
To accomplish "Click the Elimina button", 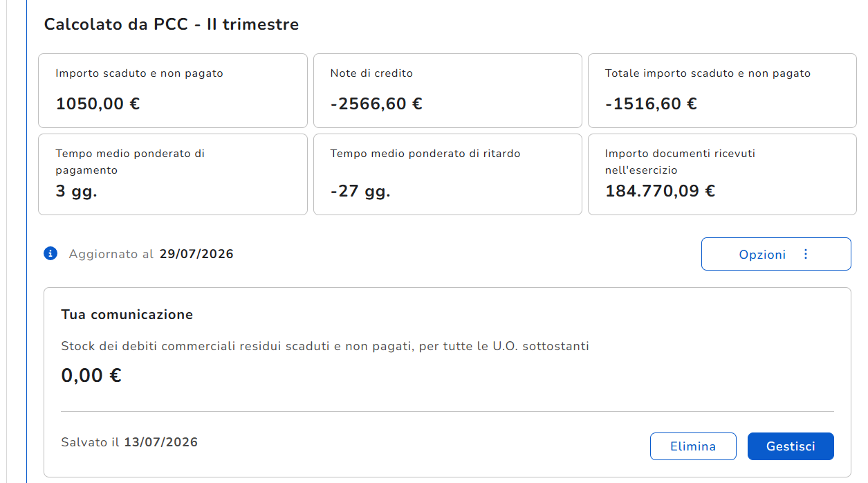I will (x=693, y=446).
